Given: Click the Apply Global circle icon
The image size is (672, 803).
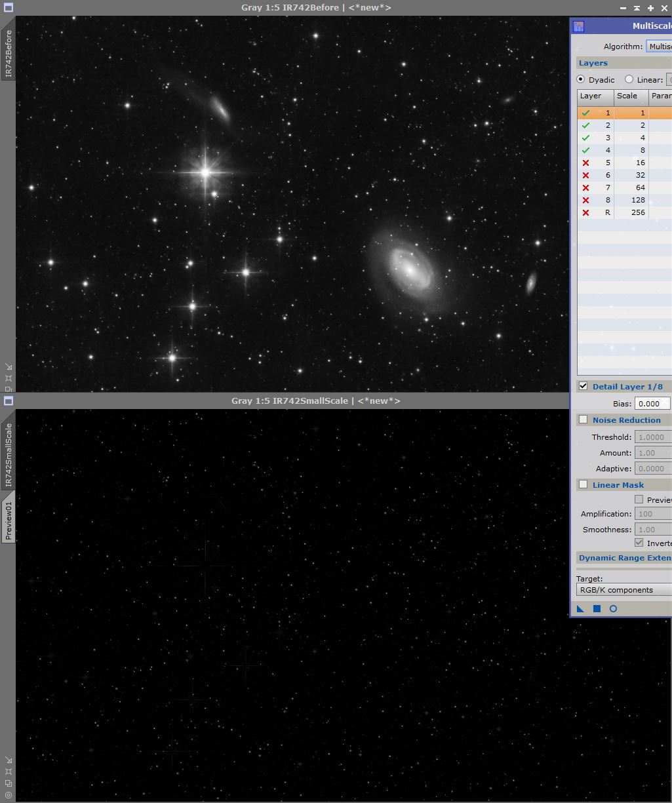Looking at the screenshot, I should [614, 609].
